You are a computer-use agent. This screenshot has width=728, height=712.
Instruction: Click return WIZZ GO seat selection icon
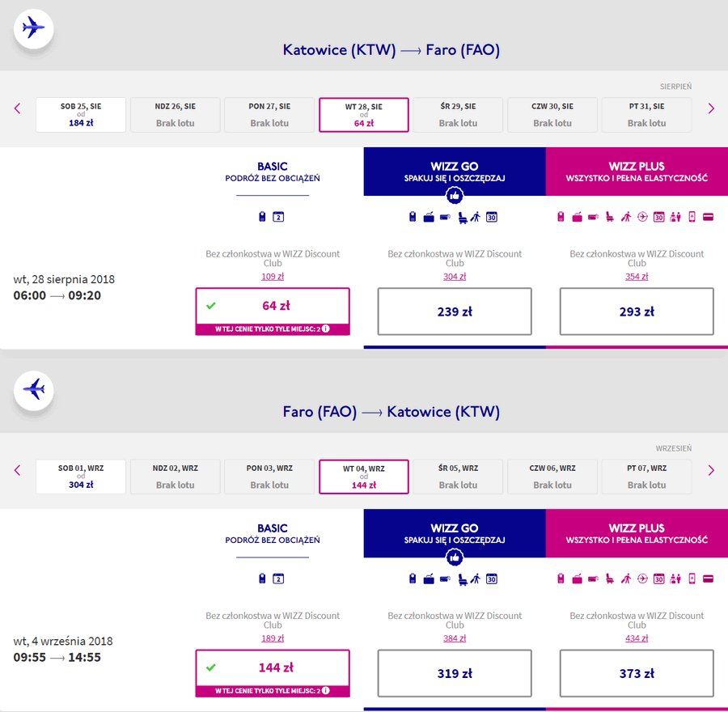pyautogui.click(x=462, y=579)
